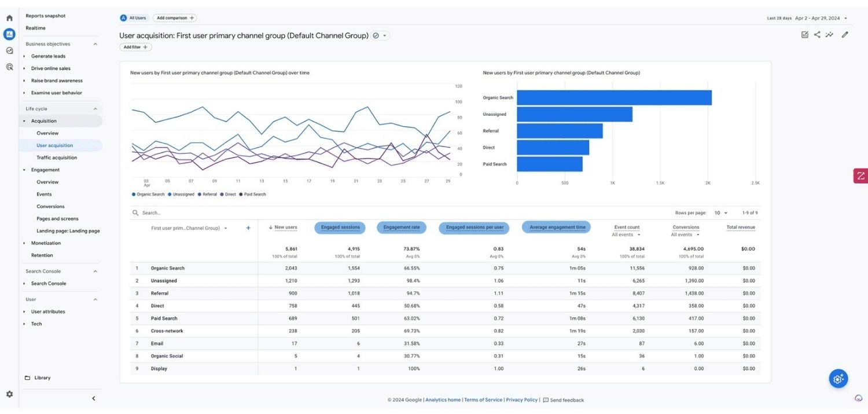
Task: Click the Explore icon in left rail
Action: pos(9,50)
